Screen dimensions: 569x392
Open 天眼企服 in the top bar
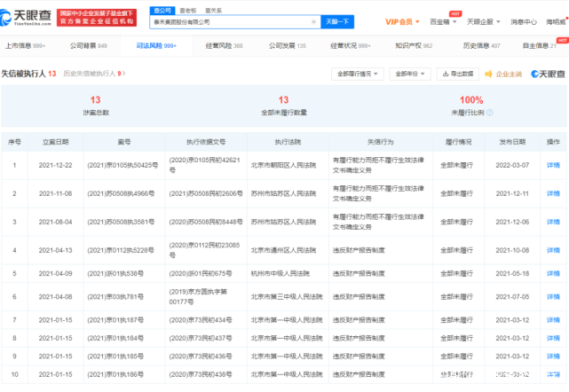pos(483,20)
